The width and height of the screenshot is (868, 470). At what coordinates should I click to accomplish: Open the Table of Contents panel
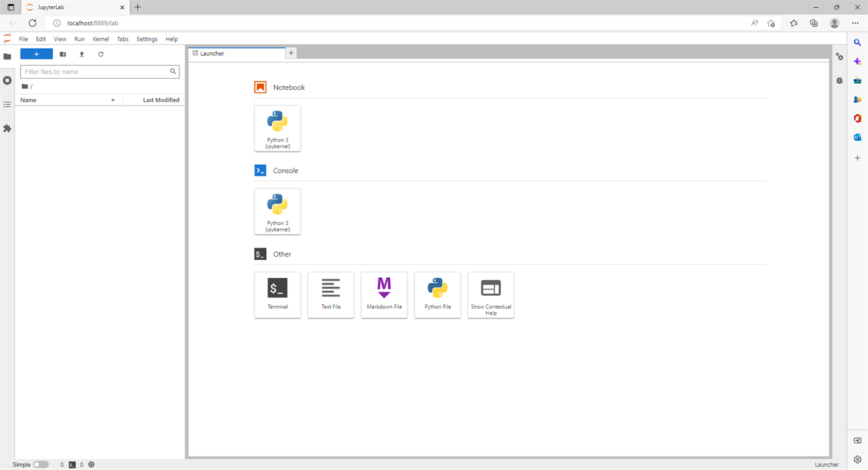click(x=7, y=104)
